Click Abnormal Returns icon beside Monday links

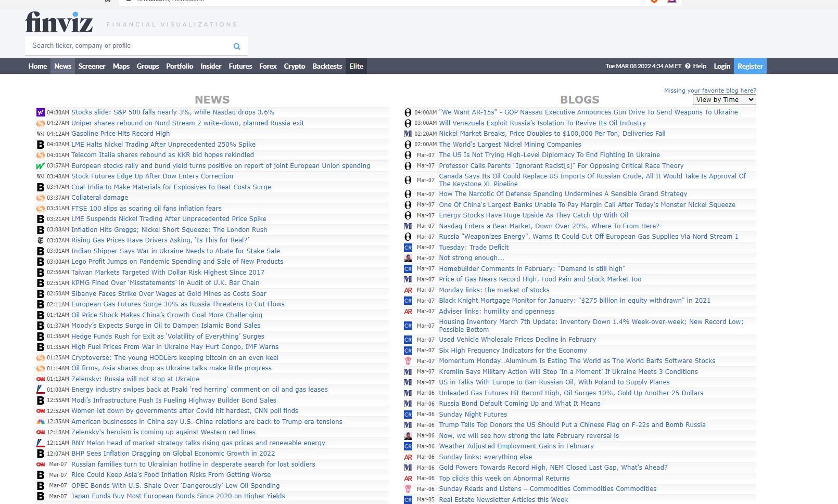click(408, 290)
